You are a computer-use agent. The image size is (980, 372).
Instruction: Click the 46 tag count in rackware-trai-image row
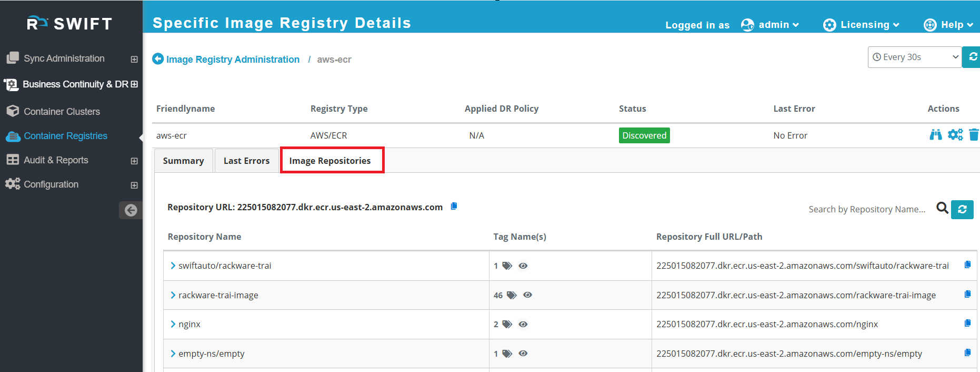coord(498,295)
